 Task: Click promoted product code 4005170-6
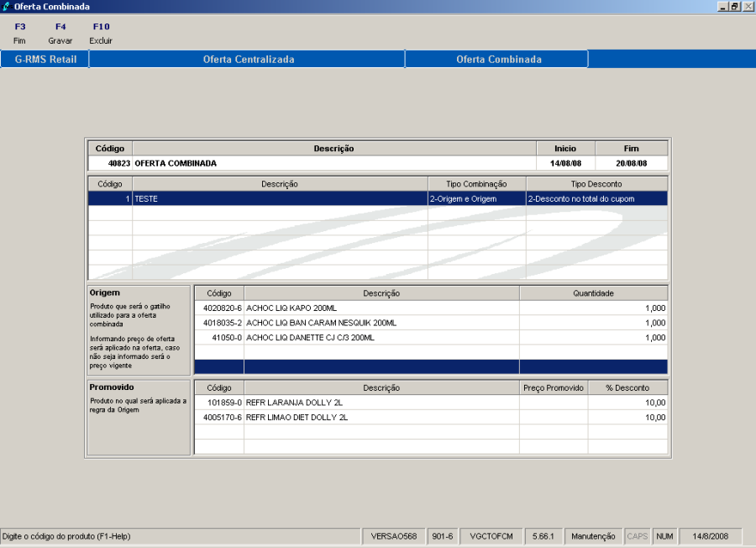219,417
